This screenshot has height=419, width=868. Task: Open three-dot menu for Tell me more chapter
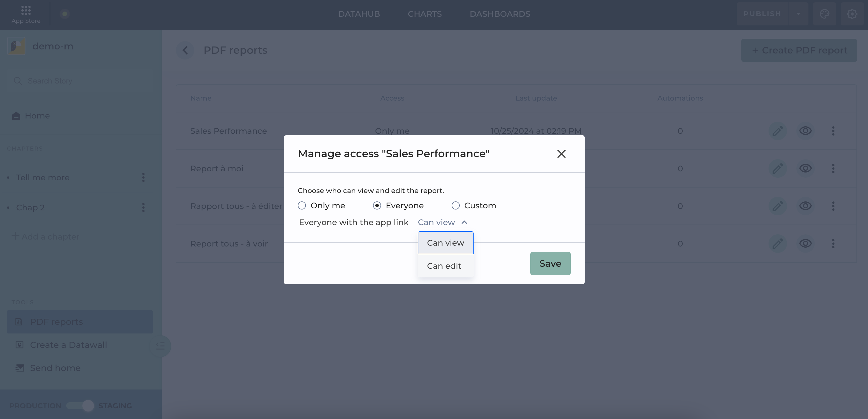pyautogui.click(x=143, y=177)
